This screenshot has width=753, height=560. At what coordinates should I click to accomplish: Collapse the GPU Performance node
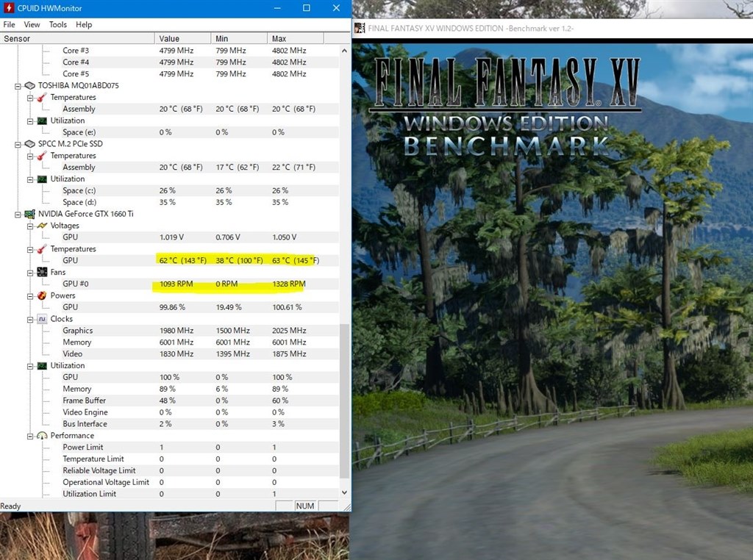point(29,437)
